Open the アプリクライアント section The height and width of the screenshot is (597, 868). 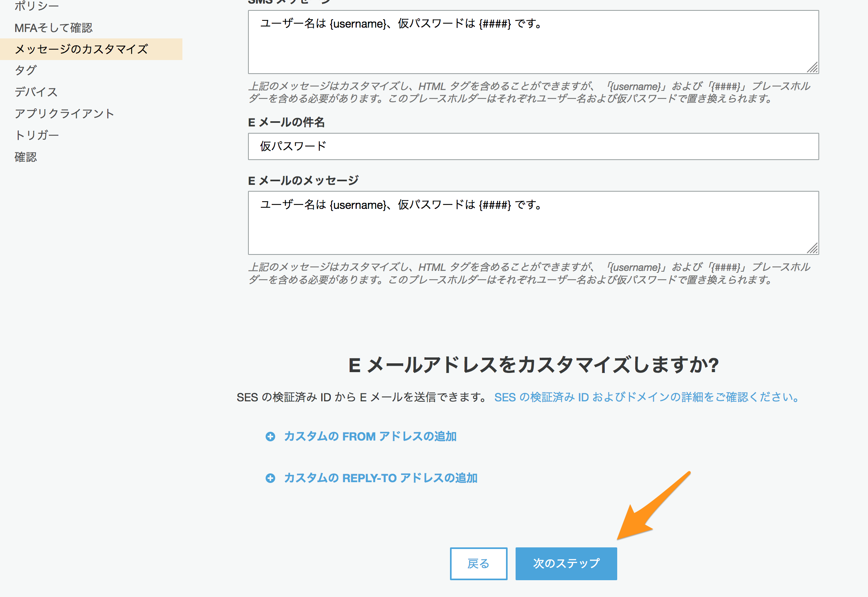pos(64,113)
